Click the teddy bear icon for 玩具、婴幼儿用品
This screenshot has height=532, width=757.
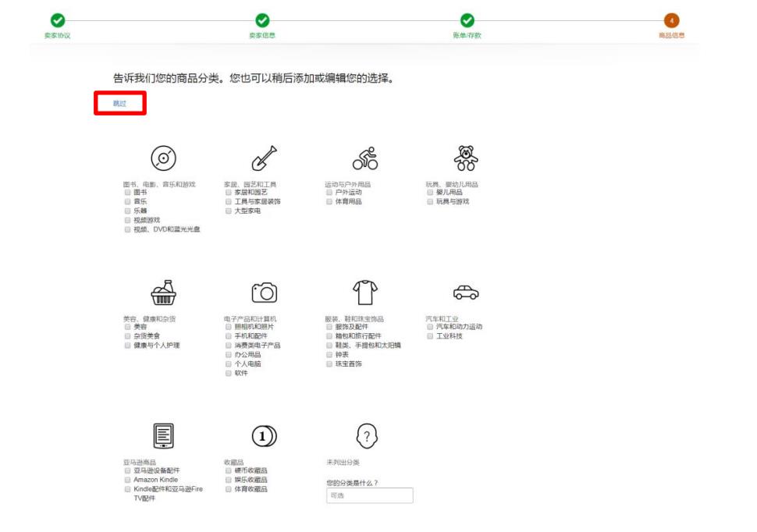pos(466,158)
